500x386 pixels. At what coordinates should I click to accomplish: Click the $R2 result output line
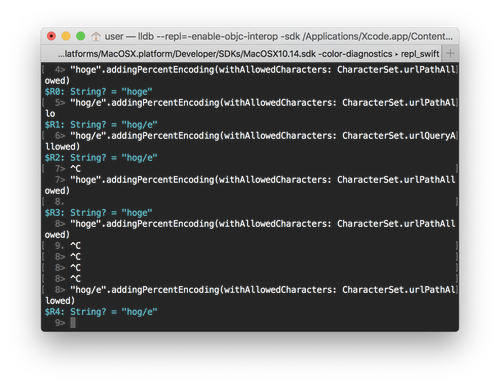pyautogui.click(x=101, y=158)
